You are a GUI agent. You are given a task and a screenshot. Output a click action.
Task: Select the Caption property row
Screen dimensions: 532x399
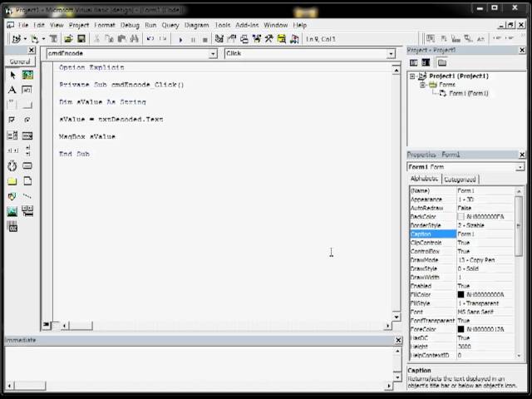(462, 234)
